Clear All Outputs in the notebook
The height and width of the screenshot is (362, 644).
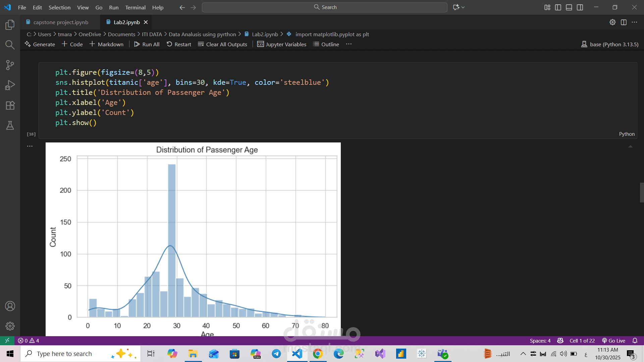[222, 44]
